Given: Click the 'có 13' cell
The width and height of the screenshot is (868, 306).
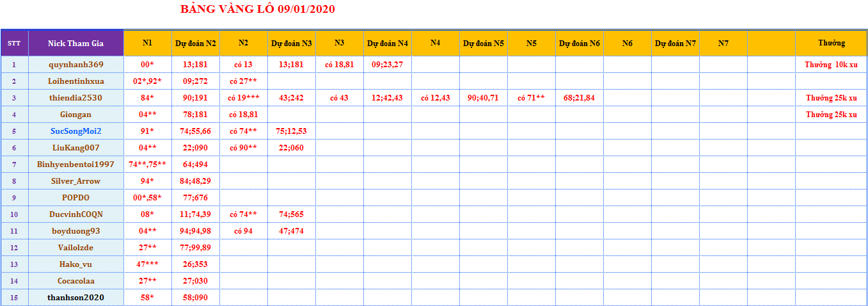Looking at the screenshot, I should [244, 65].
